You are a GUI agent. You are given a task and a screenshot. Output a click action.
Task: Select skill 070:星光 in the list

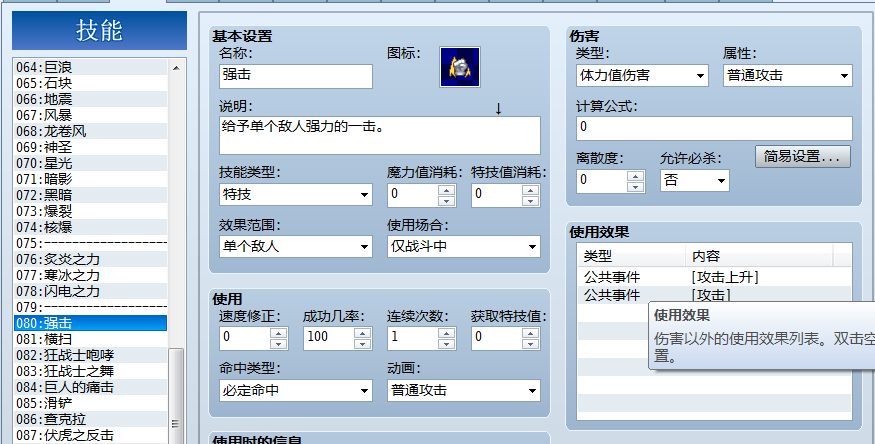tap(90, 163)
